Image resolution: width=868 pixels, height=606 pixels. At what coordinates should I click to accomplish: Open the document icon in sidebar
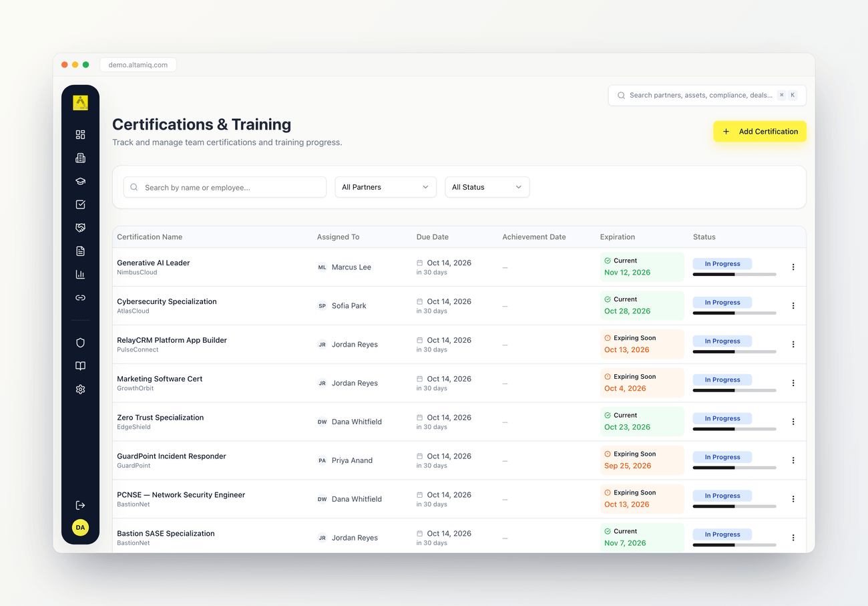click(80, 251)
